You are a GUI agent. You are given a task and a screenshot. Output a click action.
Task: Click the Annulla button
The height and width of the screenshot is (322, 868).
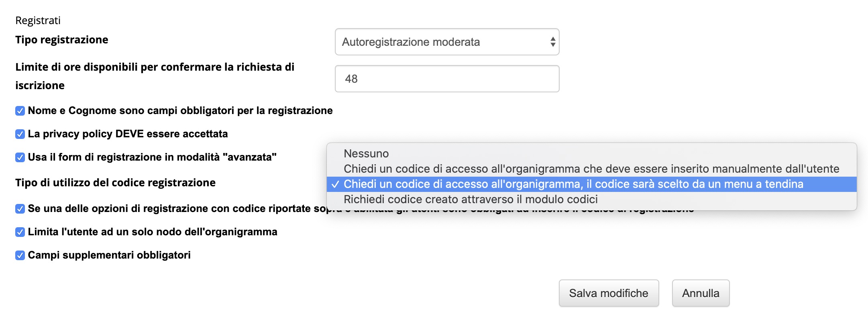pyautogui.click(x=700, y=293)
